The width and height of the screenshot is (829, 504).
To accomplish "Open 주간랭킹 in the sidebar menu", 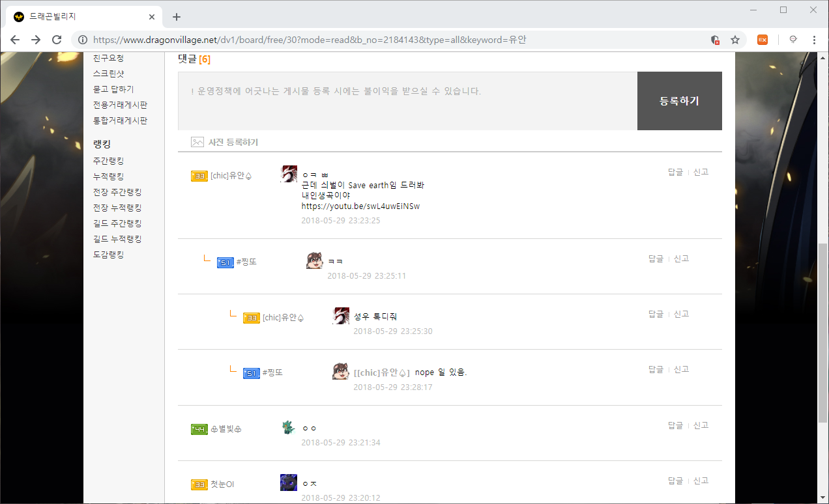I will (108, 161).
